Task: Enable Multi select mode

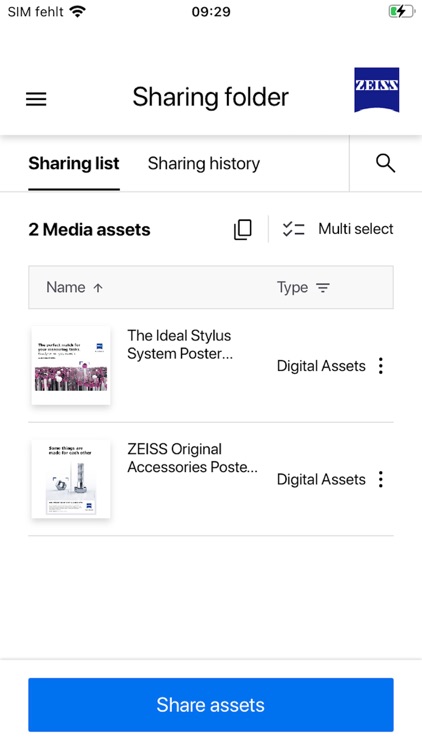Action: click(338, 229)
